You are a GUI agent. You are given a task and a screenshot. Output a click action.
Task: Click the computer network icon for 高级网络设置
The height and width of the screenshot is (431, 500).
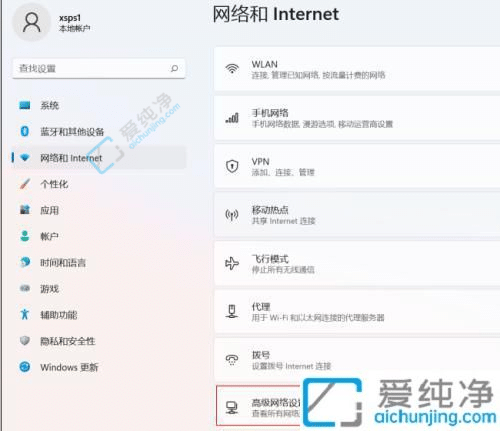click(x=232, y=407)
